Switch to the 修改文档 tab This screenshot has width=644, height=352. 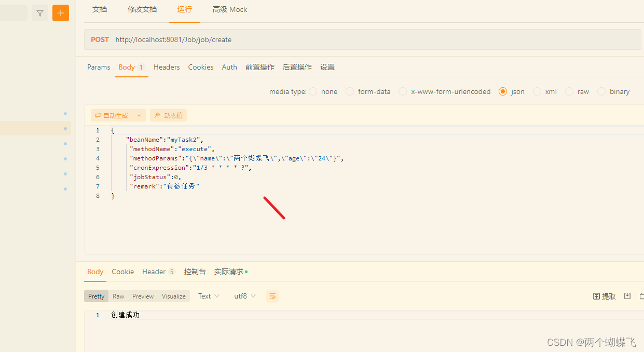point(142,9)
